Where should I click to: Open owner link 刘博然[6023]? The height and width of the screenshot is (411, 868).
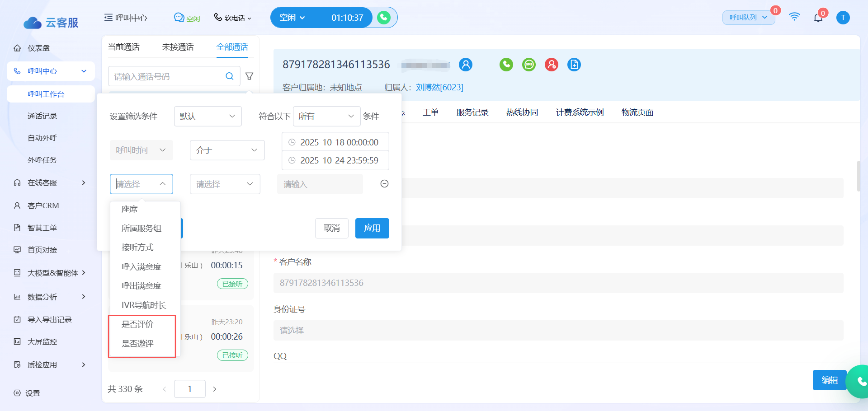[439, 87]
